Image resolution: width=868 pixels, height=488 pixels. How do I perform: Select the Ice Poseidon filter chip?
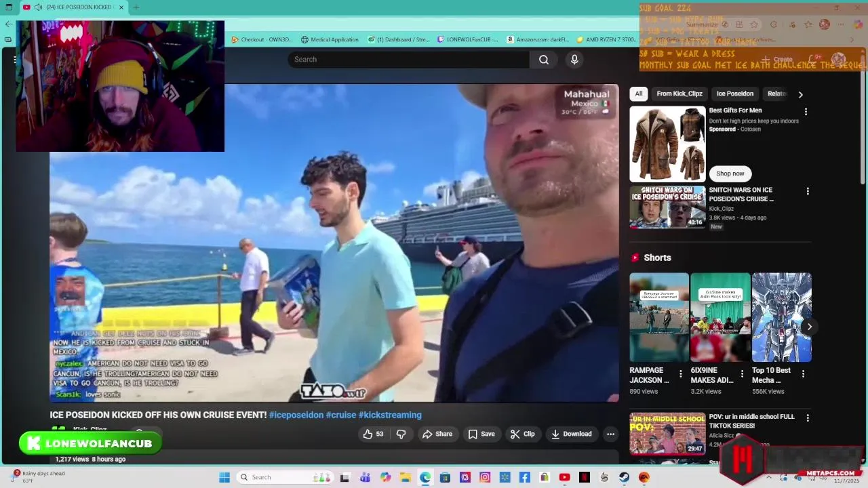(x=735, y=94)
